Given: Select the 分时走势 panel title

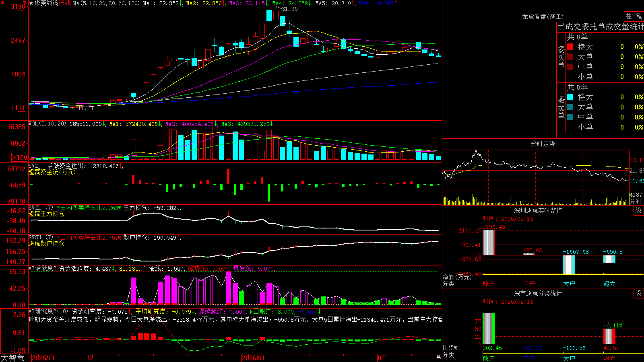Looking at the screenshot, I should click(x=543, y=144).
